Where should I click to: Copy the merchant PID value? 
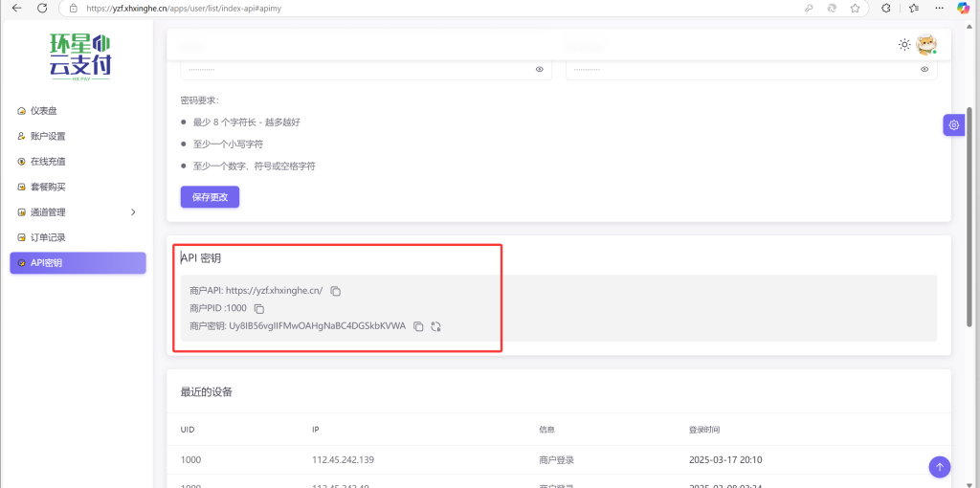[259, 308]
